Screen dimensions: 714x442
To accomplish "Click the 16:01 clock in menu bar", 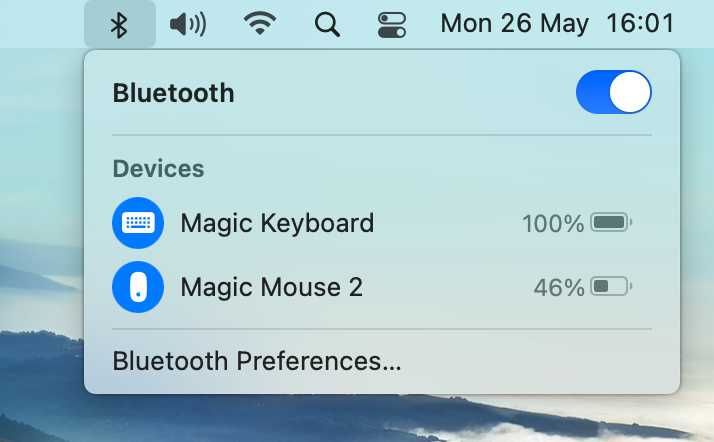I will (640, 24).
